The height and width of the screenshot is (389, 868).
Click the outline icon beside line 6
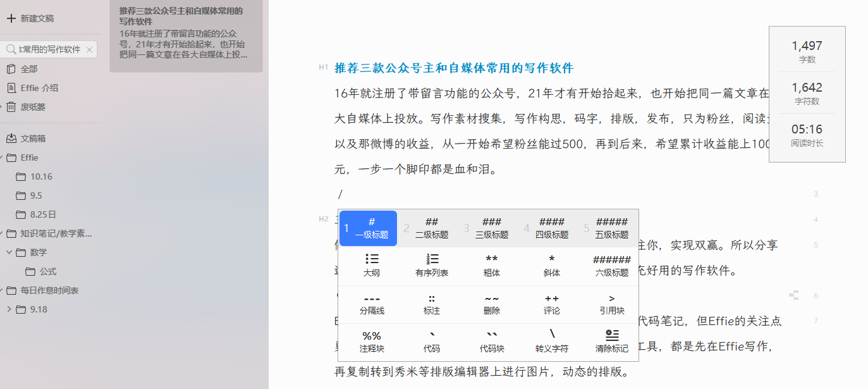[794, 295]
